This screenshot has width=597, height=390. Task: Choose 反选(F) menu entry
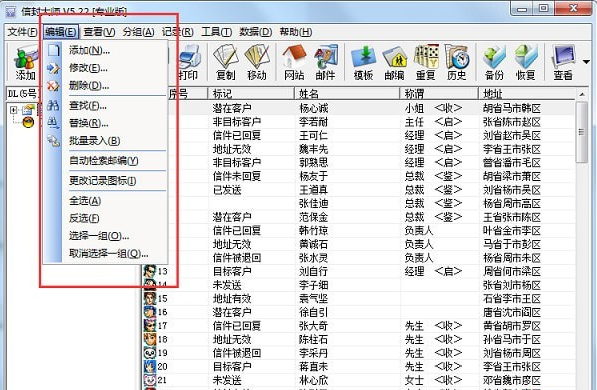pyautogui.click(x=106, y=218)
